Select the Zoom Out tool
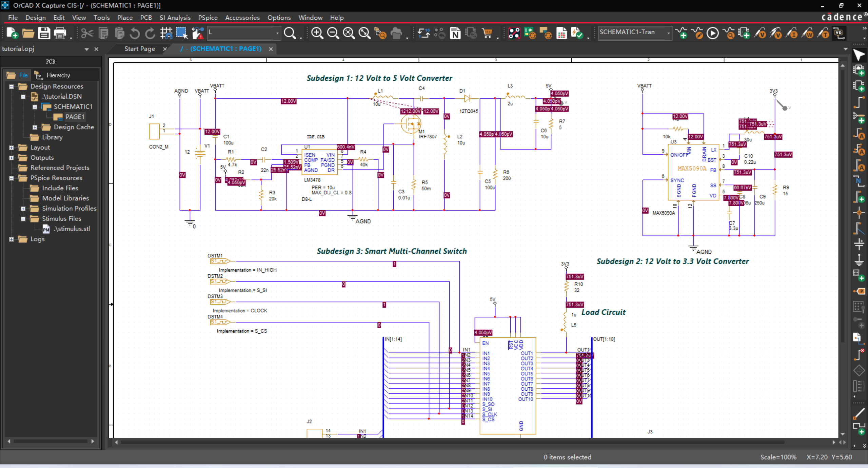The width and height of the screenshot is (868, 468). click(x=333, y=33)
